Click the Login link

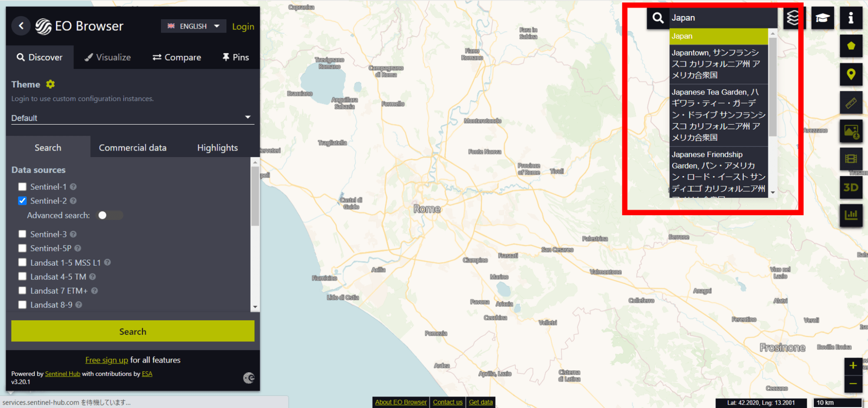coord(243,26)
